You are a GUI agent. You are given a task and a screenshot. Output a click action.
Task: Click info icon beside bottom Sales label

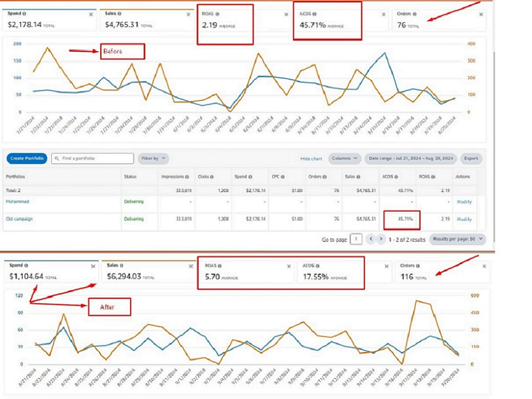[x=121, y=265]
